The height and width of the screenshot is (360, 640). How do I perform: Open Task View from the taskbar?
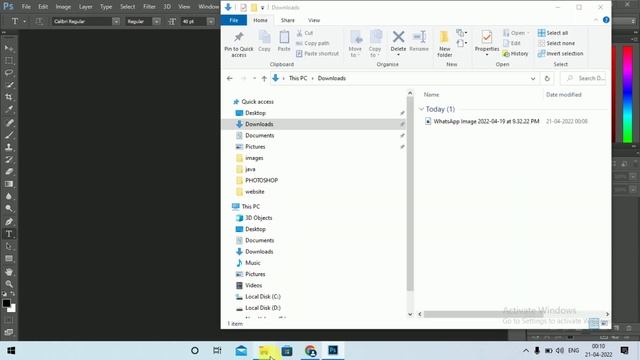pos(217,351)
